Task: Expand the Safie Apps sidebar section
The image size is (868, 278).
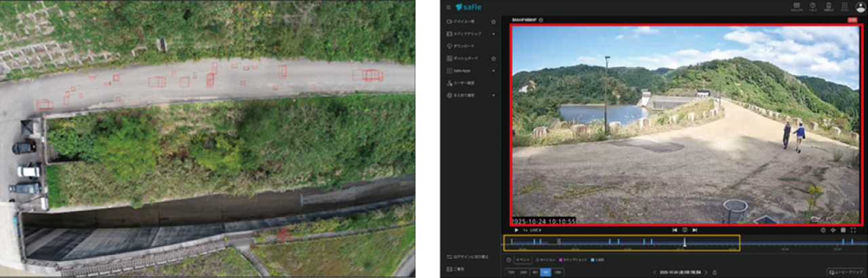Action: tap(493, 71)
